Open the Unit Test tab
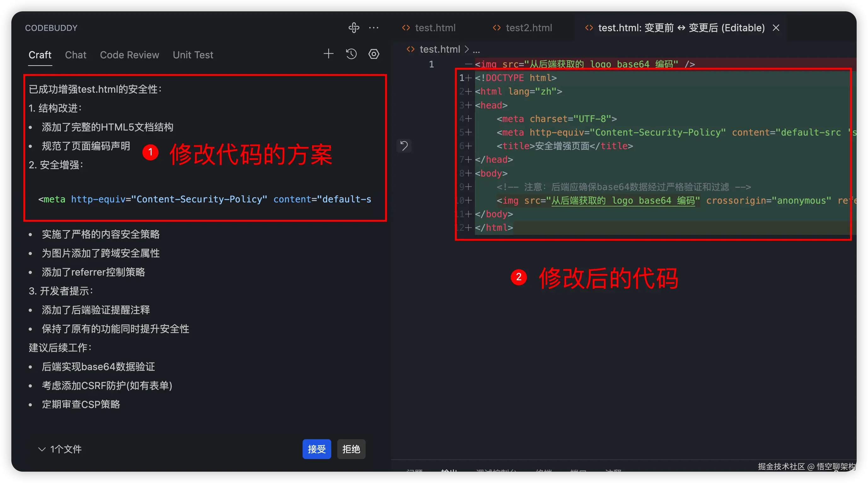The image size is (868, 483). [x=193, y=55]
